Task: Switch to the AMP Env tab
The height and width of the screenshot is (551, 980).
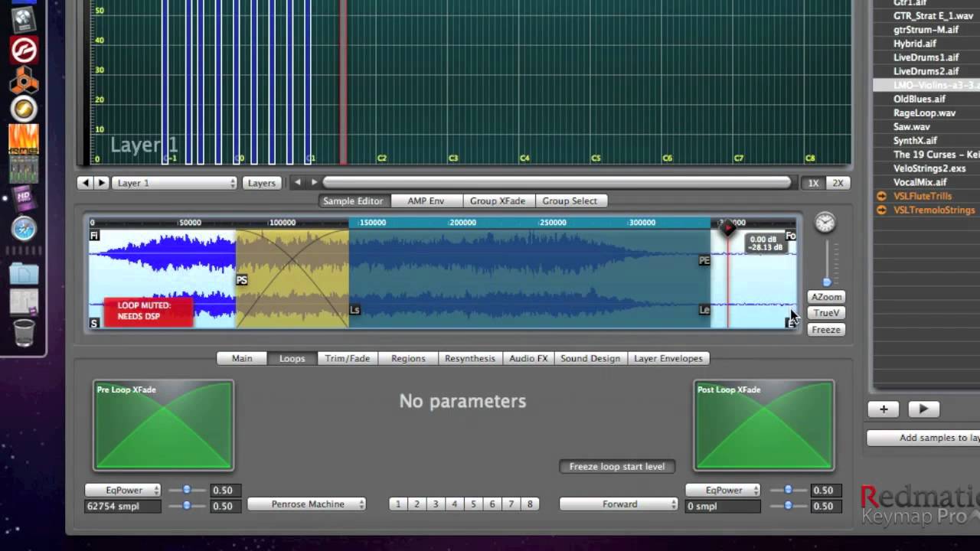Action: click(x=426, y=201)
